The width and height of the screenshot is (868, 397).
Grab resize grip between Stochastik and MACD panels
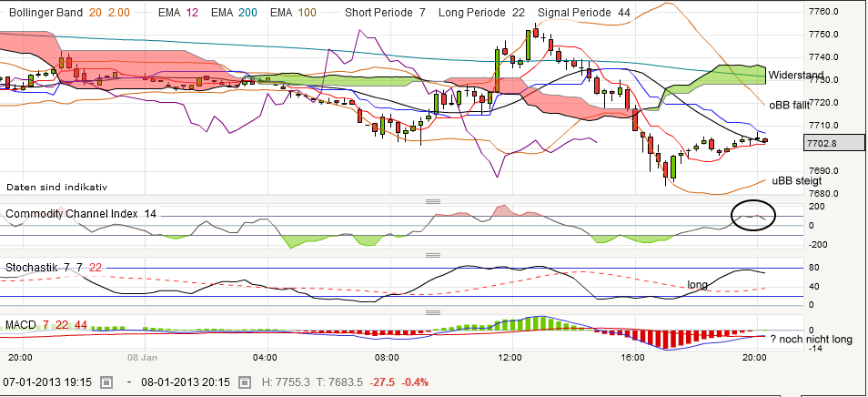point(433,313)
